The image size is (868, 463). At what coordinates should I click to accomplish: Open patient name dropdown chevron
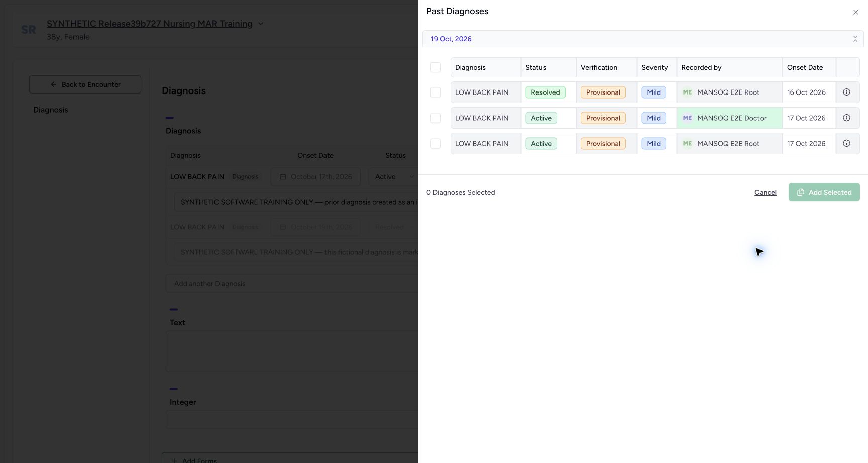point(261,24)
